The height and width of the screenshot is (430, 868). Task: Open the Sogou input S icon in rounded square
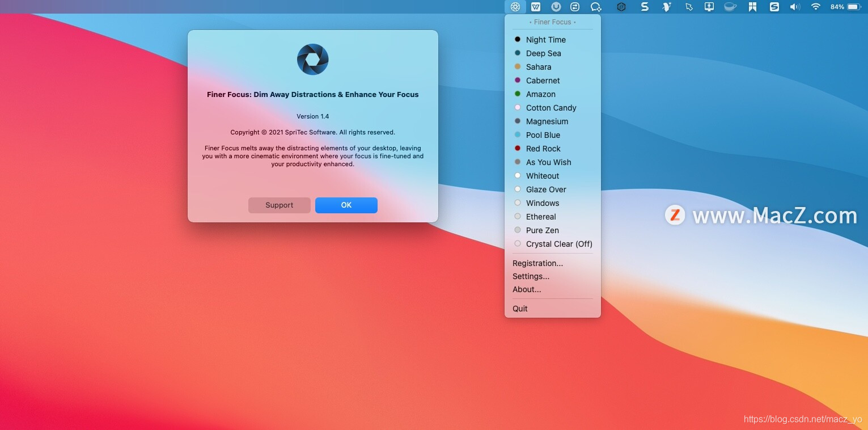(x=774, y=7)
